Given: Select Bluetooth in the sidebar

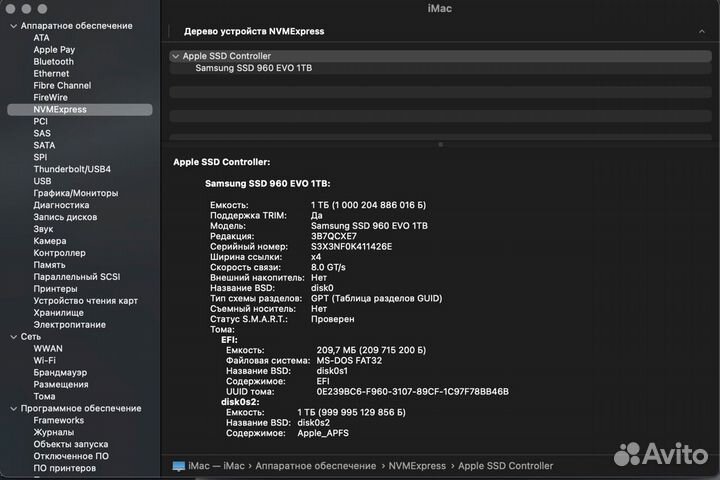Looking at the screenshot, I should point(53,62).
